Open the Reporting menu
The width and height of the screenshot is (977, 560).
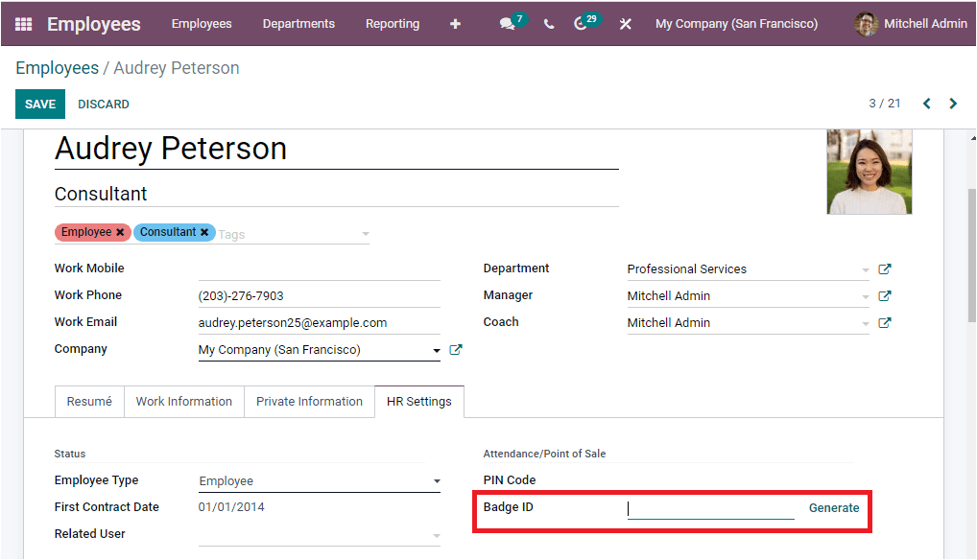[x=393, y=24]
